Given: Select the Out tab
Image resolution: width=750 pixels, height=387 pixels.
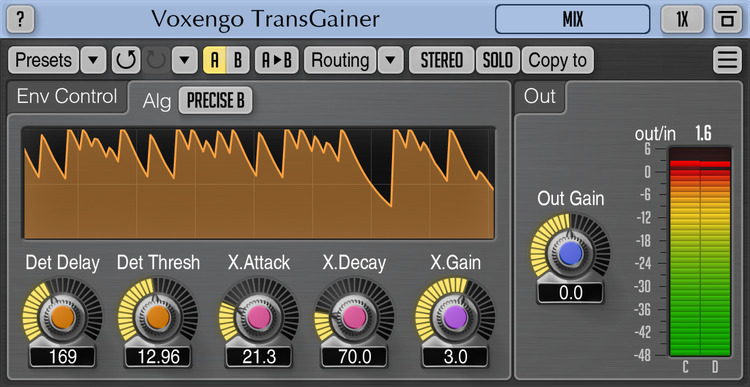Looking at the screenshot, I should point(540,97).
